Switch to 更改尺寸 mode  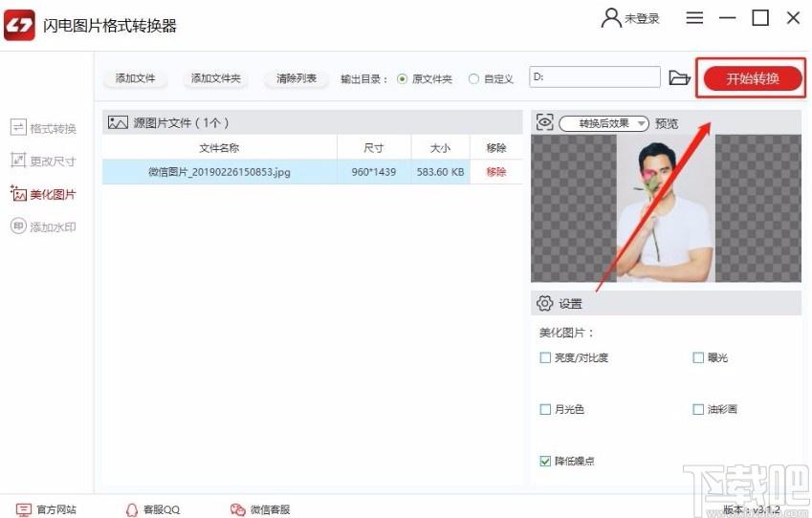coord(43,161)
